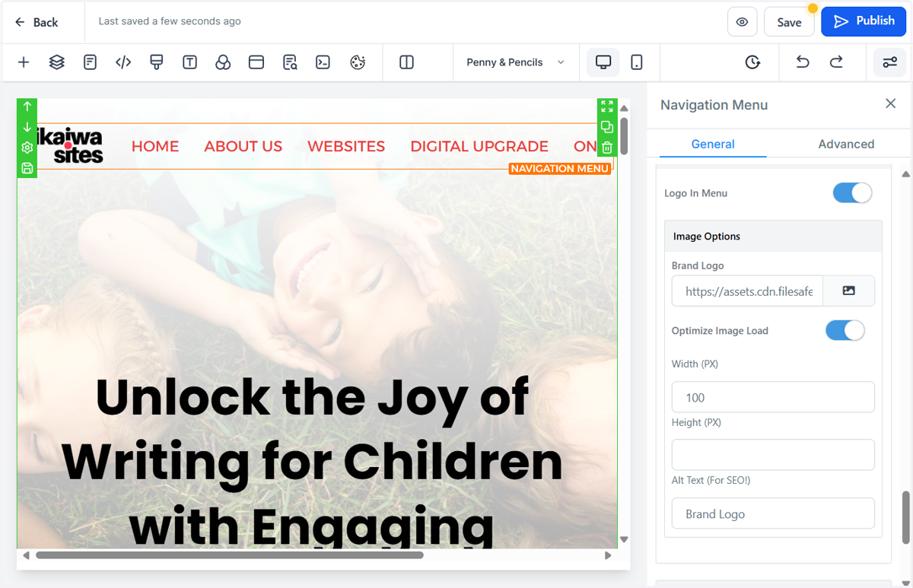
Task: Toggle the split layout view icon
Action: (407, 62)
